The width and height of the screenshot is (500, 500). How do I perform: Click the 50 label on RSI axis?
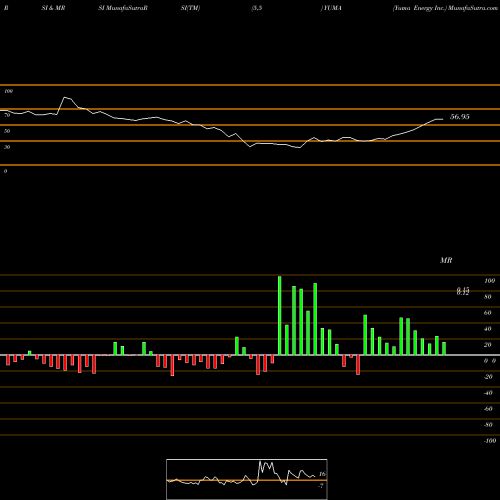7,131
